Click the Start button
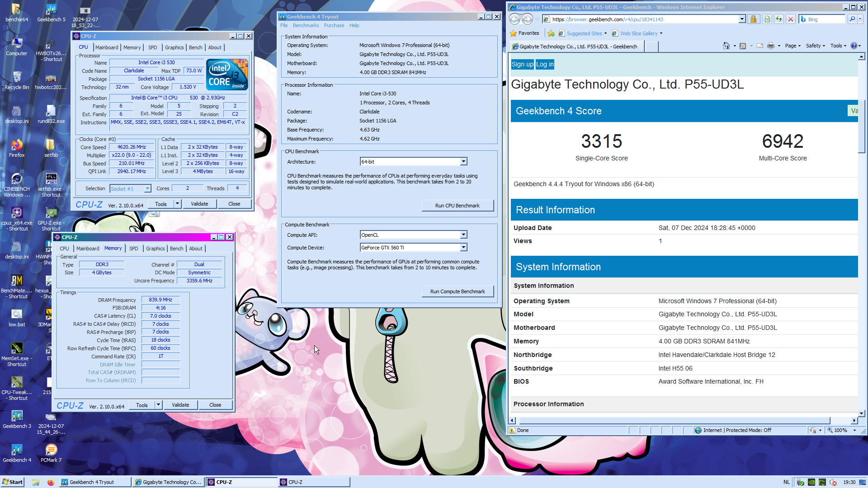 (x=13, y=482)
